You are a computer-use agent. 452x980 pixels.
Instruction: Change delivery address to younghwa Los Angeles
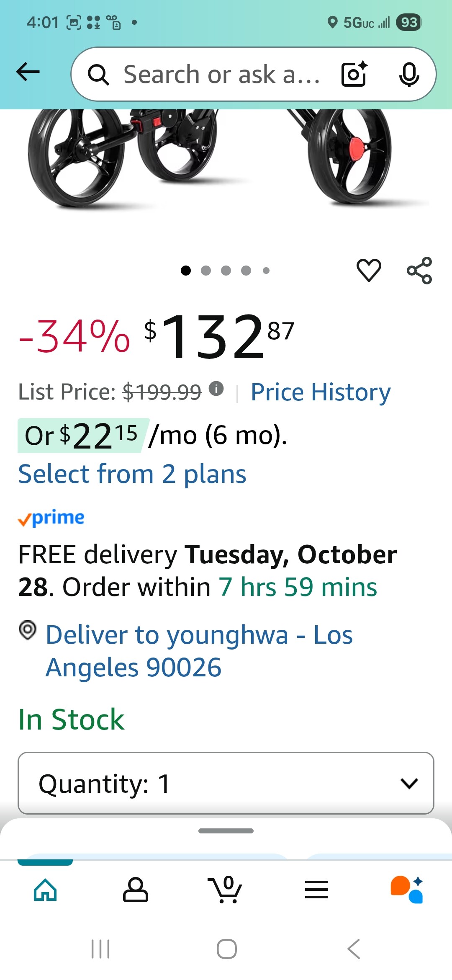pos(199,651)
